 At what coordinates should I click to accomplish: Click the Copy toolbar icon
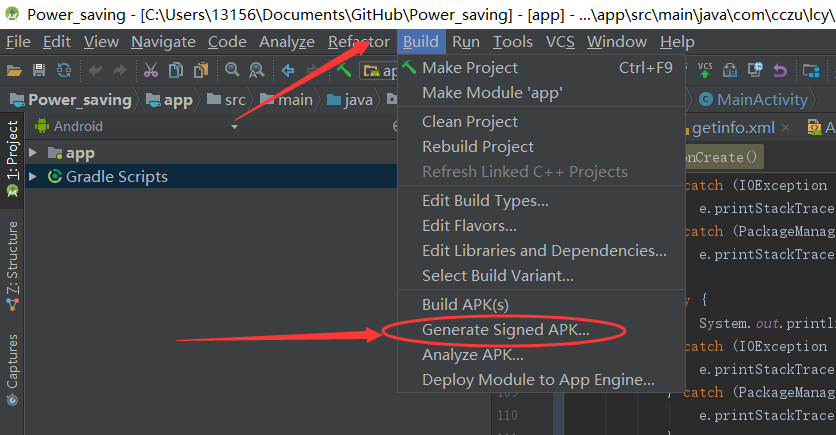coord(175,70)
